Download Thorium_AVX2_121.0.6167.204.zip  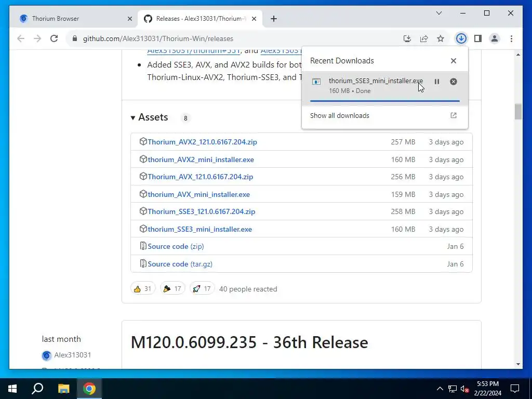point(202,142)
